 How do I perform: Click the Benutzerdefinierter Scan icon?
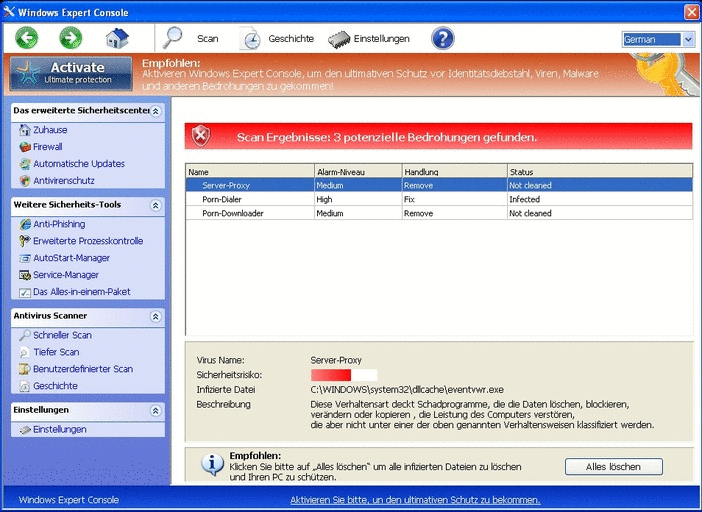point(25,369)
